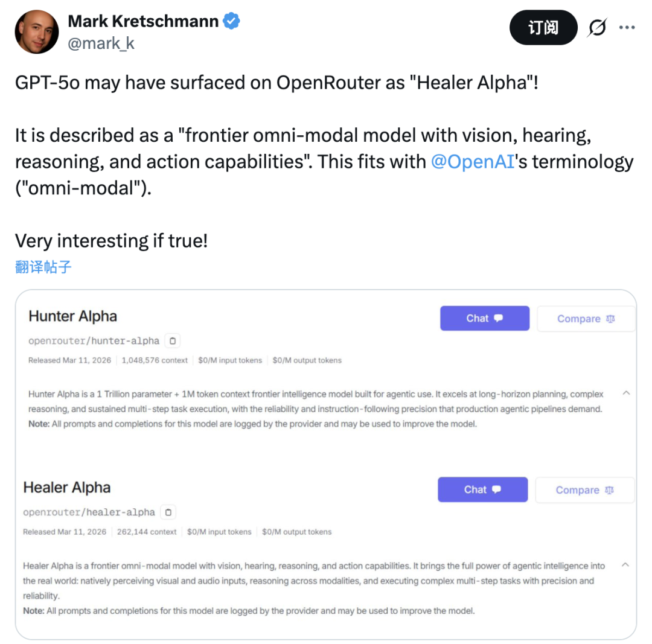Image resolution: width=652 pixels, height=644 pixels.
Task: Collapse the Healer Alpha description chevron
Action: coord(625,565)
